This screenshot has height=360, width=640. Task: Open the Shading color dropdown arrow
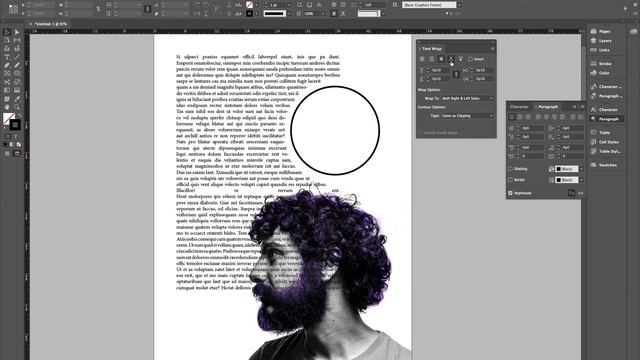581,169
